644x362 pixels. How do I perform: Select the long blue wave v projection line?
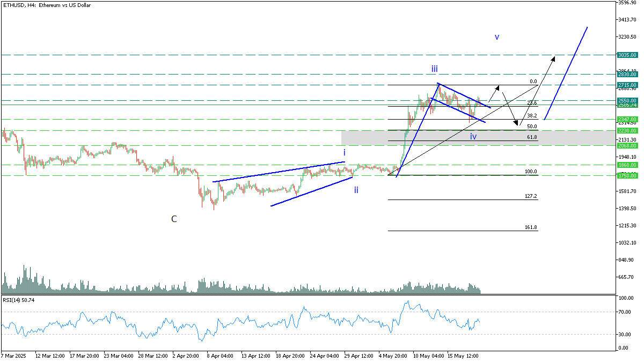[566, 73]
